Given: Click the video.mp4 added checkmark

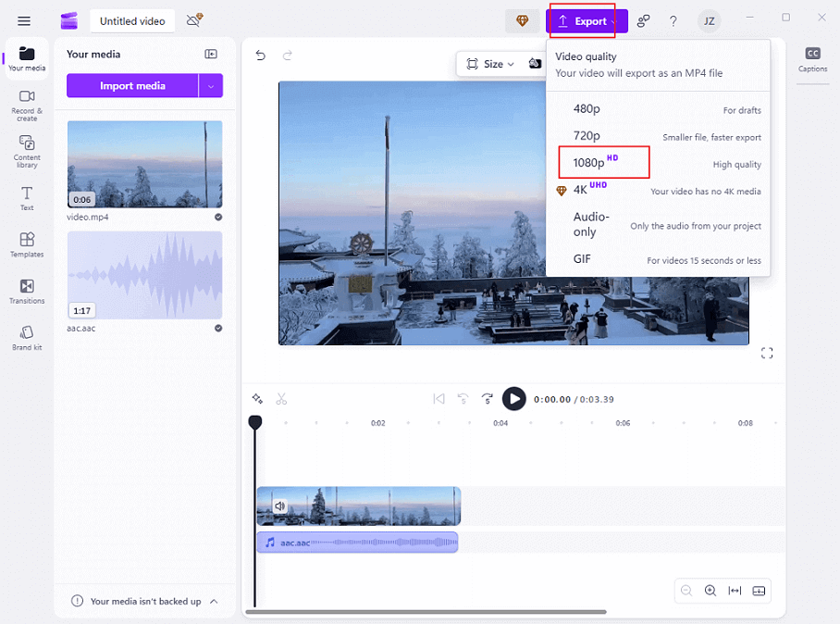Looking at the screenshot, I should point(218,218).
